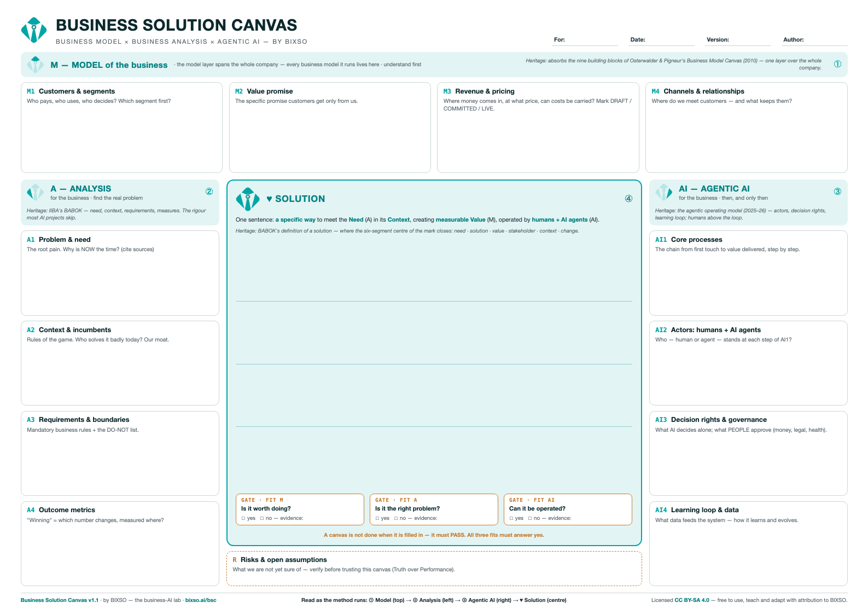
Task: Check no in the FIT AI gate
Action: (530, 518)
